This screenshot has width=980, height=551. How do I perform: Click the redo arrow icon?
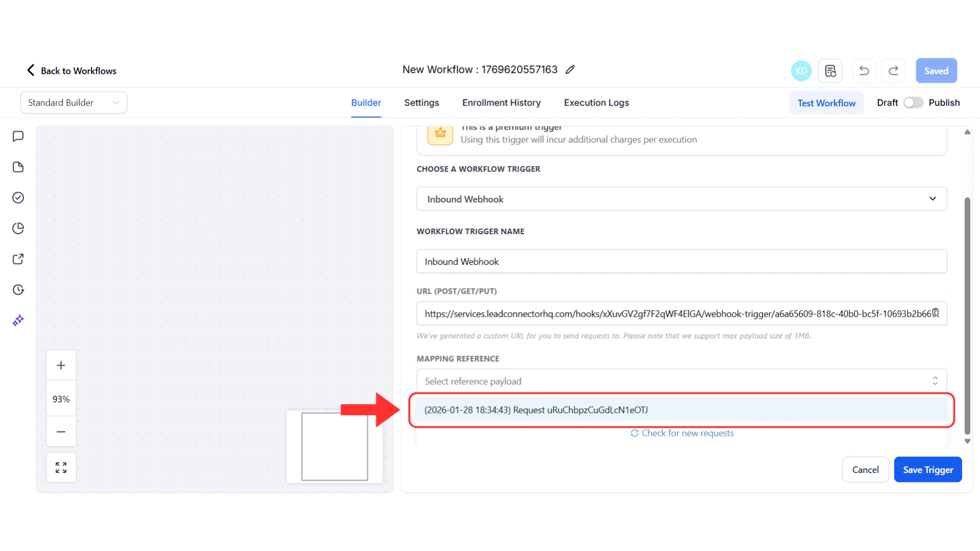coord(893,71)
